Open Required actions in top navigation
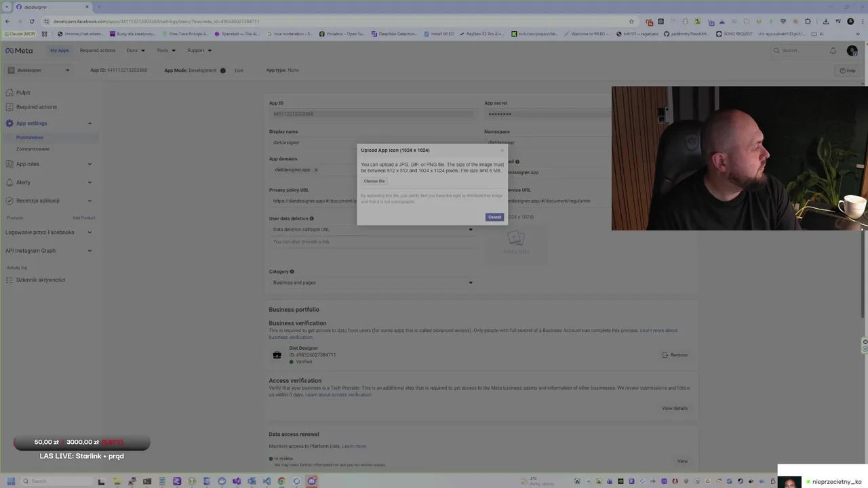Screen dimensions: 868x488 pos(98,50)
